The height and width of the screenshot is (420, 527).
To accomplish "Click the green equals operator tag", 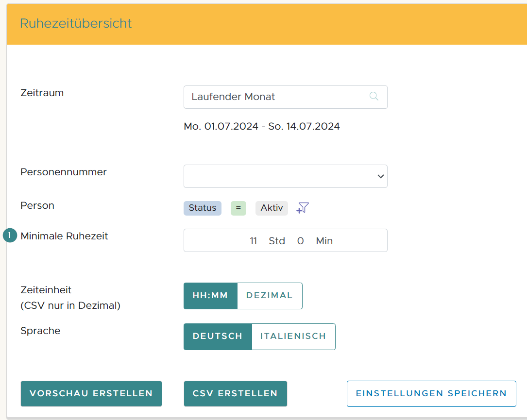I will (238, 208).
